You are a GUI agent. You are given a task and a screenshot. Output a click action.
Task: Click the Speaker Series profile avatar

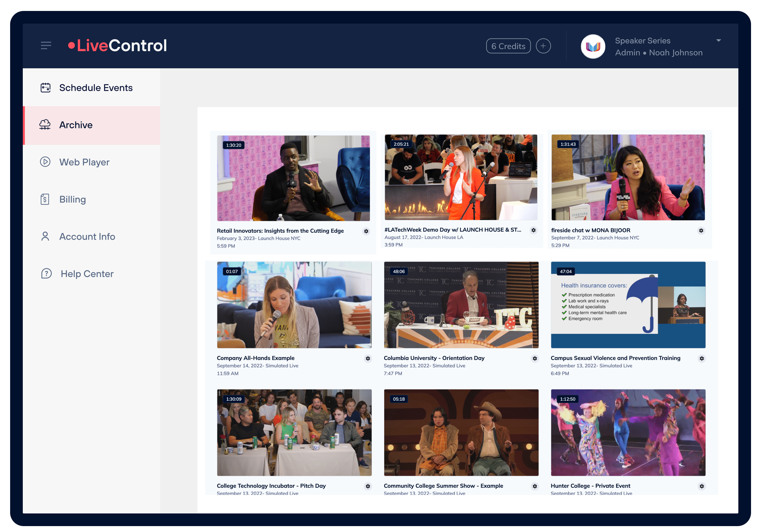pyautogui.click(x=593, y=46)
